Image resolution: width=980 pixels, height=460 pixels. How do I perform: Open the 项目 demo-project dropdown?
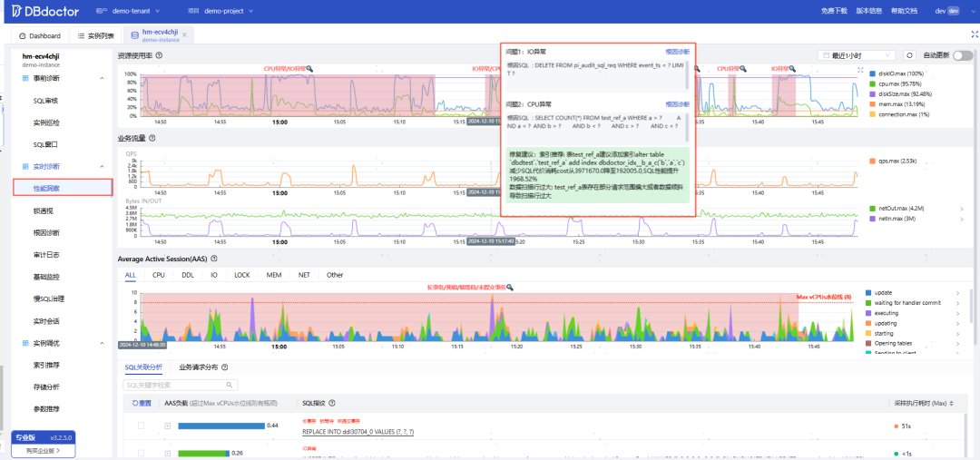220,11
